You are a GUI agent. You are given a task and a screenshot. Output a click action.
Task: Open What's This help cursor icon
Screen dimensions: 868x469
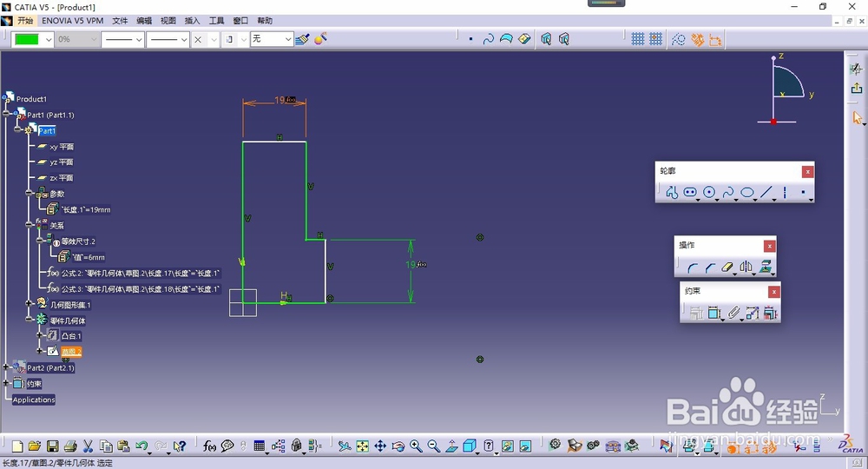tap(180, 446)
